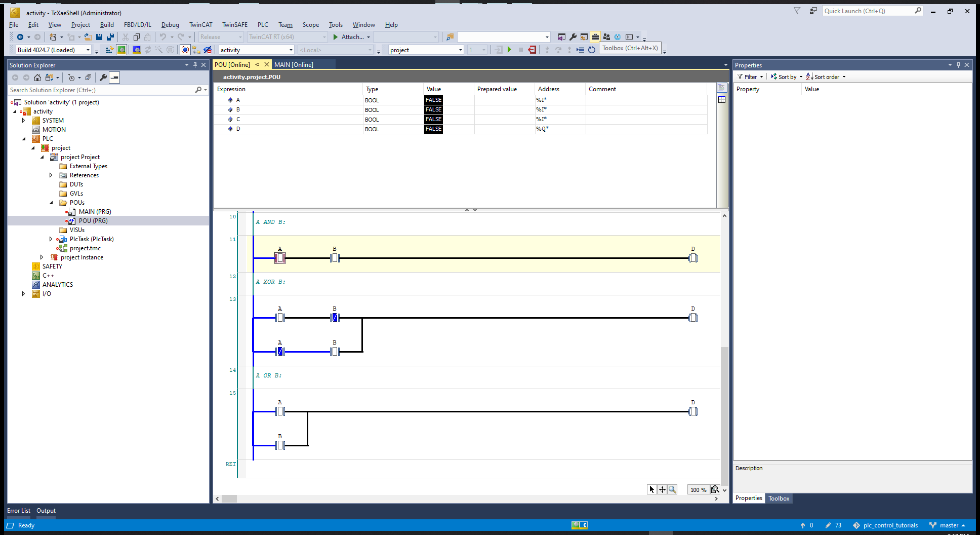Switch to the MAIN [Online] tab
980x535 pixels.
tap(294, 65)
